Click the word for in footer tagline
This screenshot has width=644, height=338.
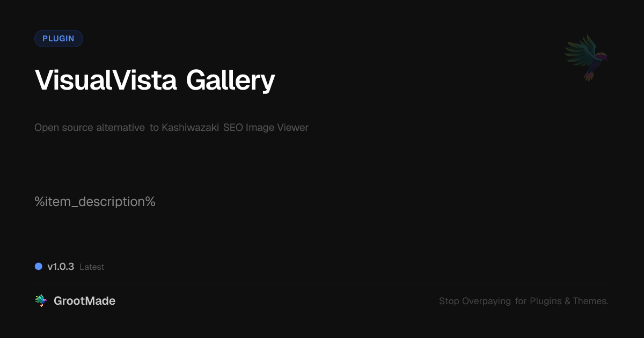pos(521,302)
